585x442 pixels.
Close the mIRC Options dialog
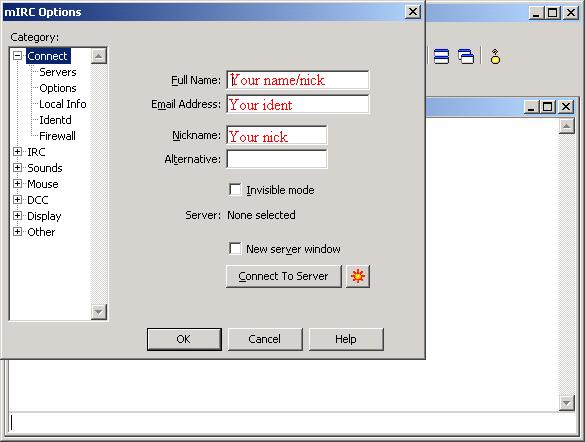point(413,12)
